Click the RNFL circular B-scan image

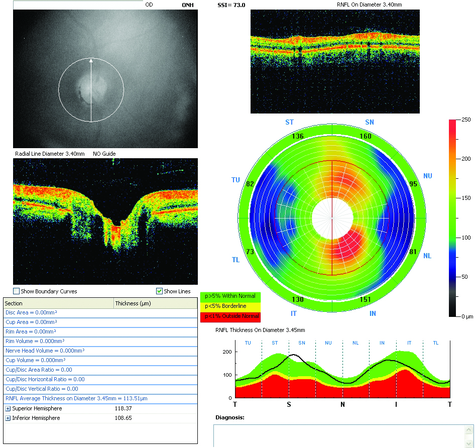point(335,61)
